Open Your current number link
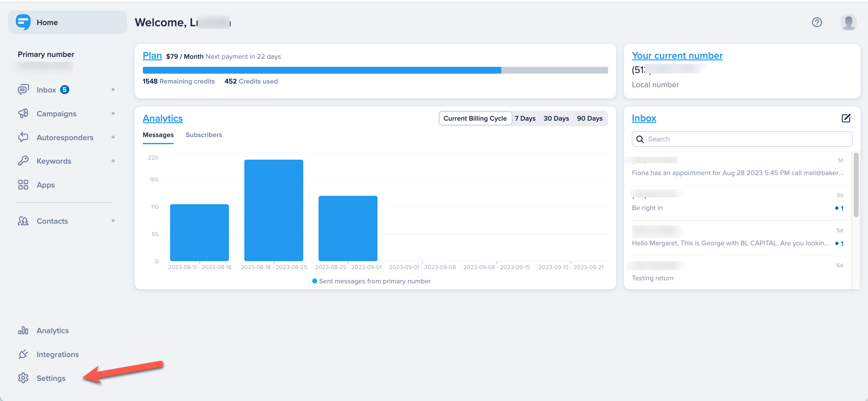868x401 pixels. click(677, 56)
